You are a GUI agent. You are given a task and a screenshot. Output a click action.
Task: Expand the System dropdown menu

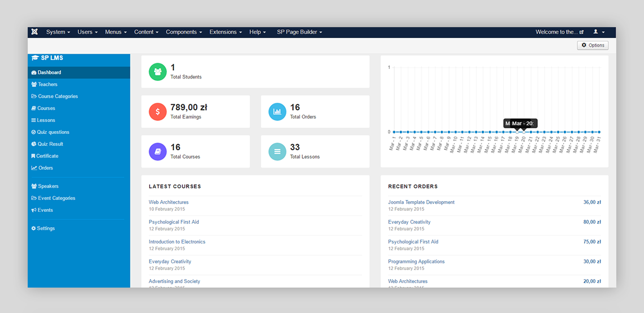click(58, 32)
